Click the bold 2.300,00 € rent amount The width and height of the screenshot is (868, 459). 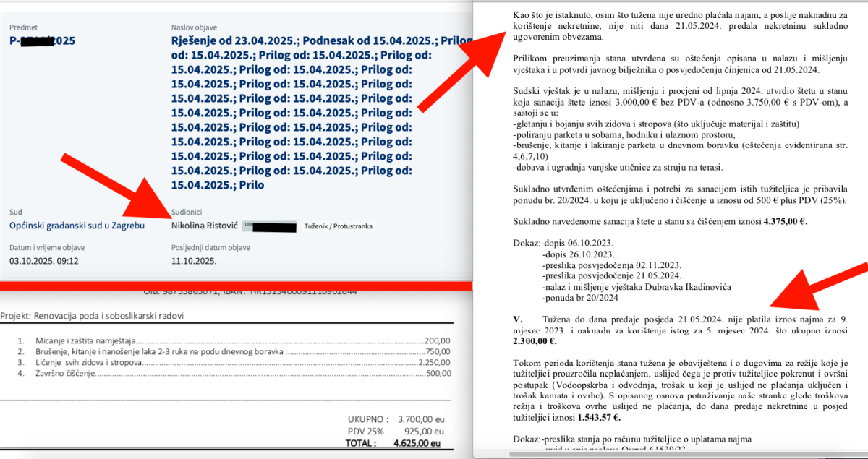pyautogui.click(x=532, y=340)
